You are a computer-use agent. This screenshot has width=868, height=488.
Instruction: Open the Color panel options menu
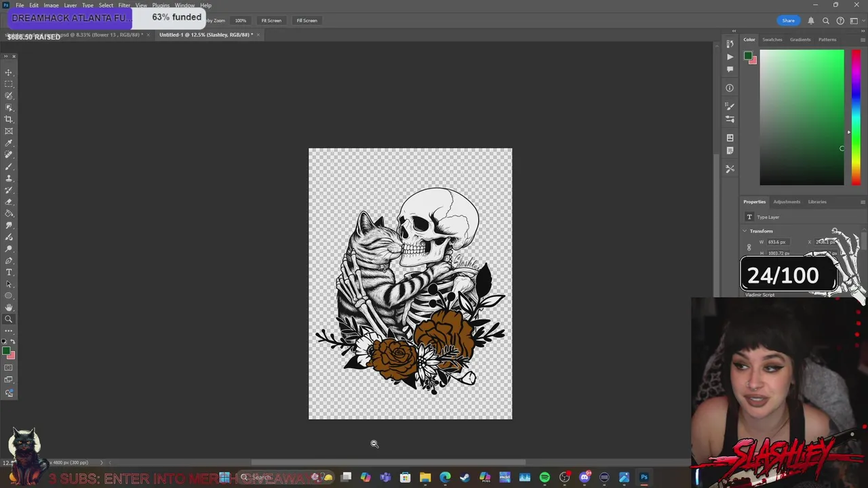click(863, 39)
